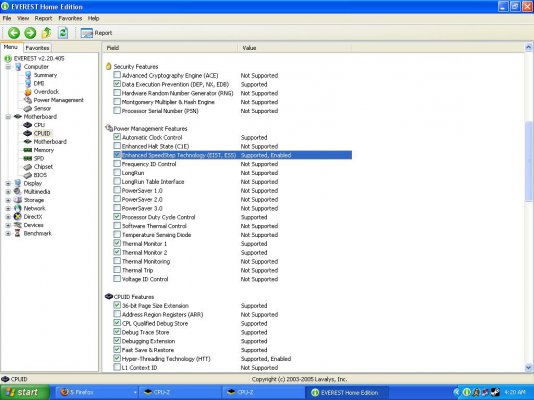Select the Motherboard page under Motherboard category
This screenshot has height=400, width=534.
(50, 142)
